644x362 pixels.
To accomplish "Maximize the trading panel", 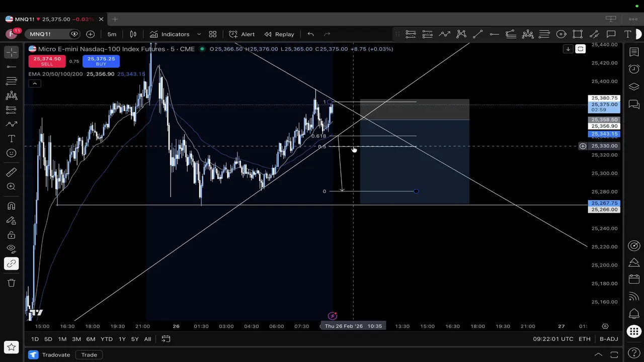I will tap(614, 354).
